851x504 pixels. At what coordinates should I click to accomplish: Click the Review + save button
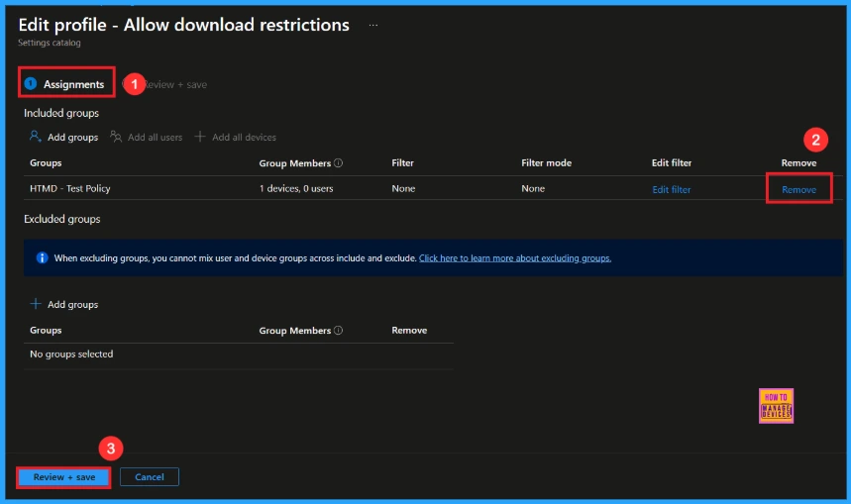click(64, 477)
